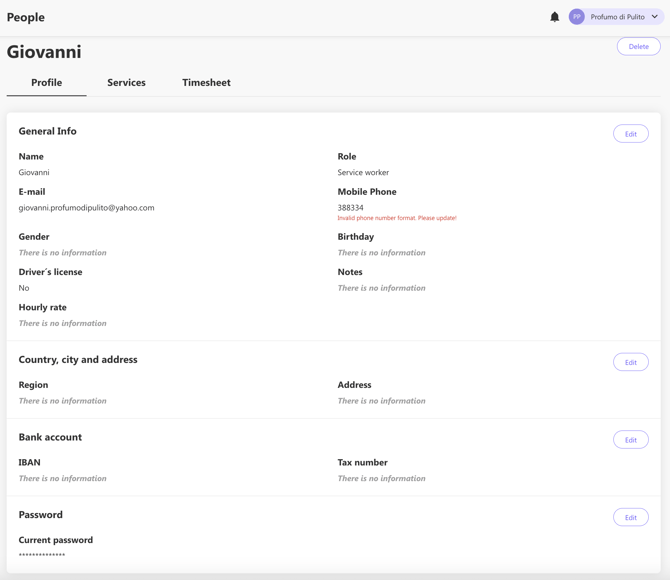
Task: Click the Service worker role value
Action: [363, 172]
